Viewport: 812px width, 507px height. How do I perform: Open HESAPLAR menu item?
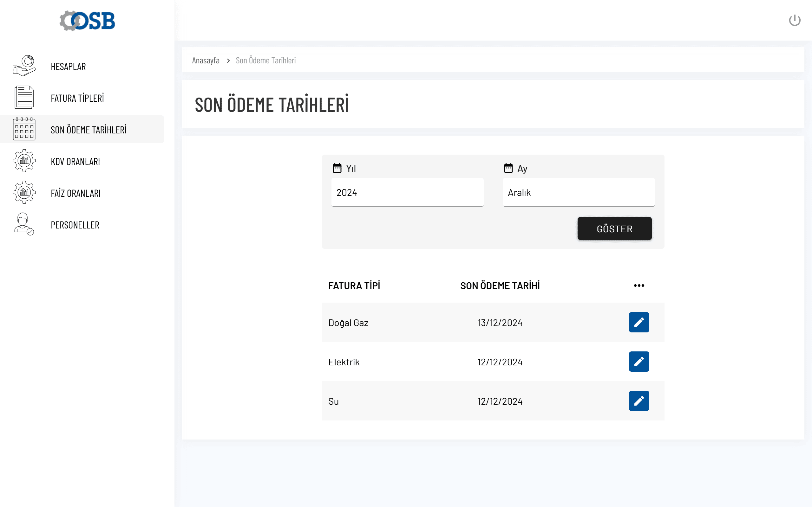[x=68, y=67]
